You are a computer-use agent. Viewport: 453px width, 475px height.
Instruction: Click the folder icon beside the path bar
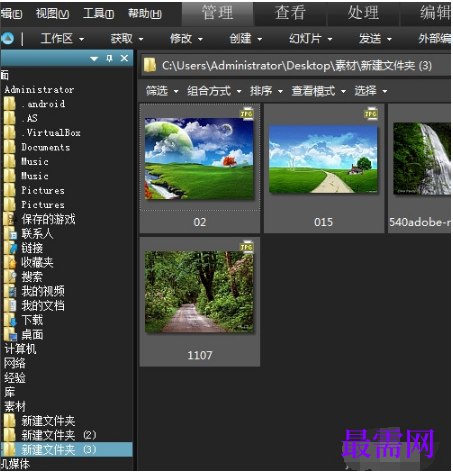click(x=150, y=65)
